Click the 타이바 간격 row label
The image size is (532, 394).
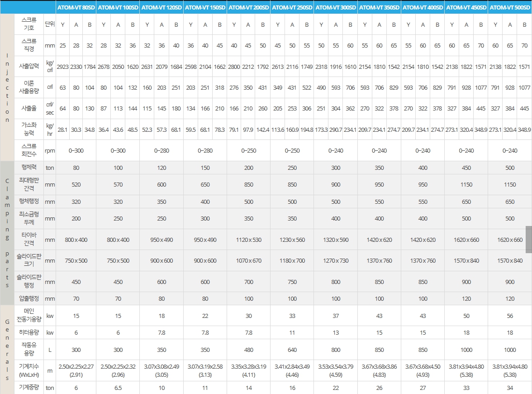pos(29,239)
